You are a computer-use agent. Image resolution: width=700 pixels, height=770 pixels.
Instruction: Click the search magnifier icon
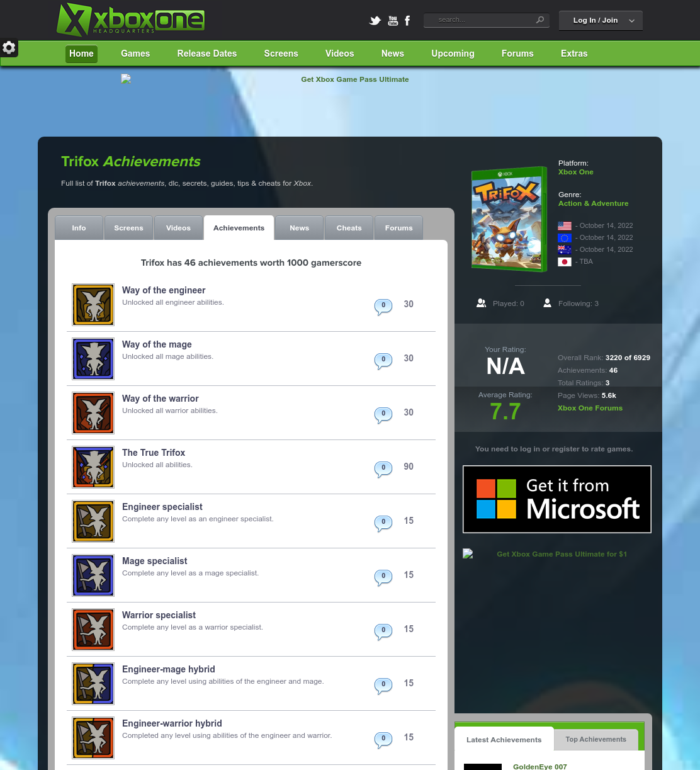(540, 20)
